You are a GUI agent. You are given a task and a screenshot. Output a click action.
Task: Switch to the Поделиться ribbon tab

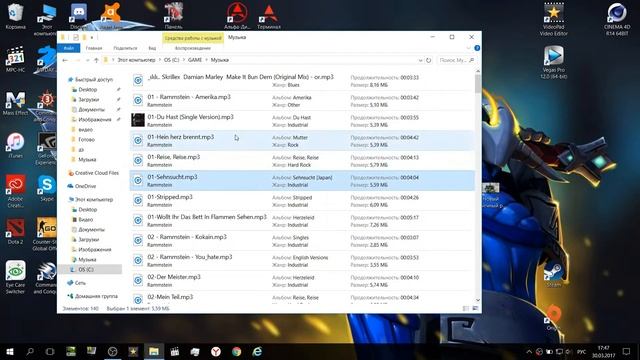[x=125, y=48]
